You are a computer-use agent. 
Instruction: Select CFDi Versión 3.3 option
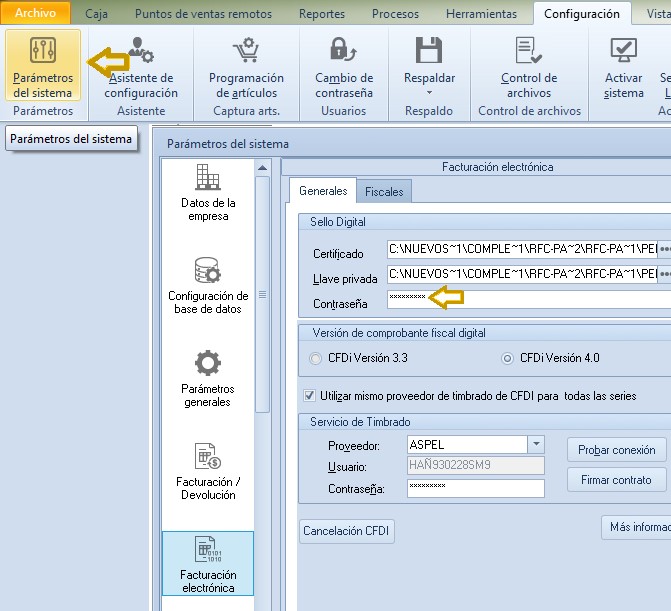pos(315,358)
